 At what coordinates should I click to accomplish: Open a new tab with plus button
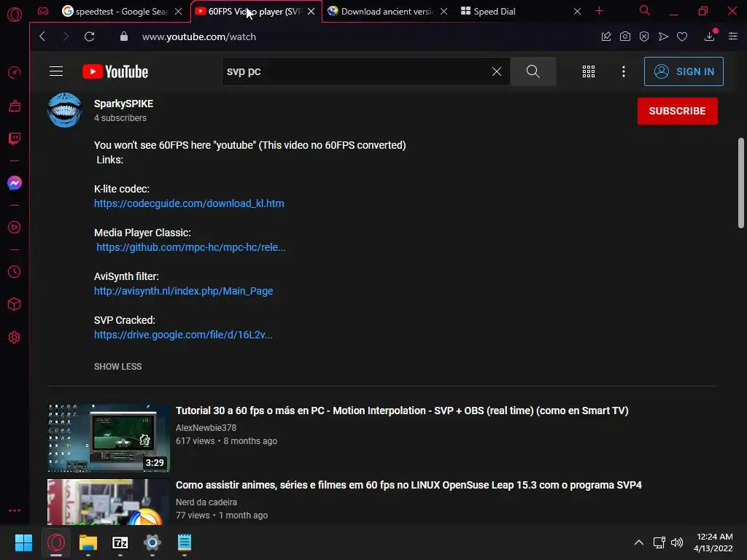tap(600, 11)
